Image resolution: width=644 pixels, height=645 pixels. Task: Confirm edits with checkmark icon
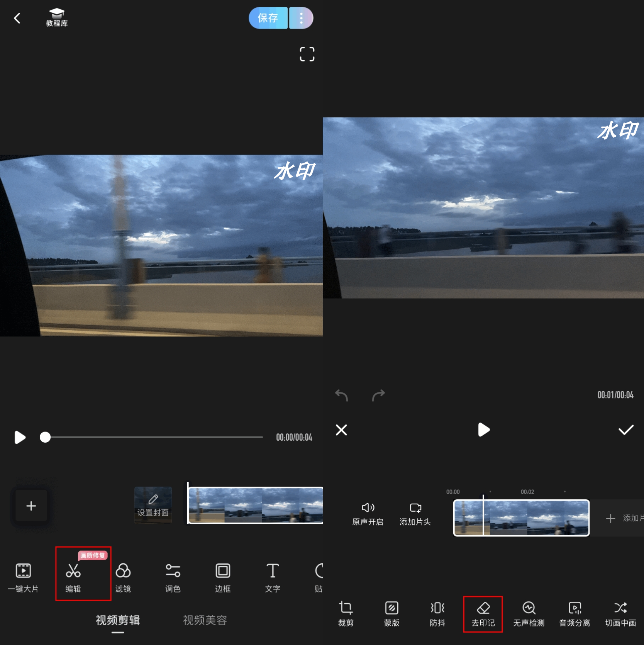click(x=626, y=430)
